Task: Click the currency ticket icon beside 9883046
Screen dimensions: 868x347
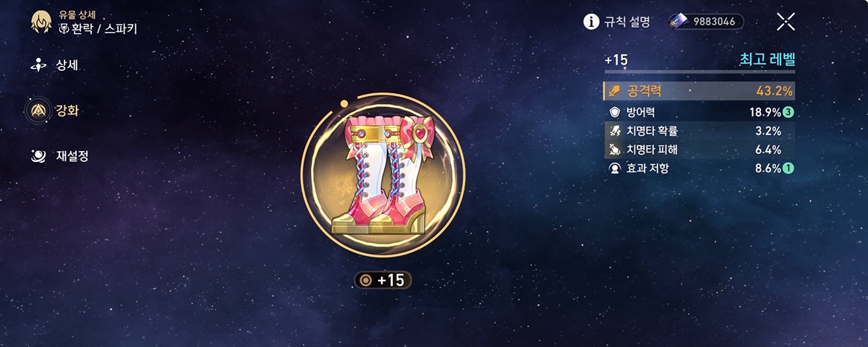Action: point(678,22)
